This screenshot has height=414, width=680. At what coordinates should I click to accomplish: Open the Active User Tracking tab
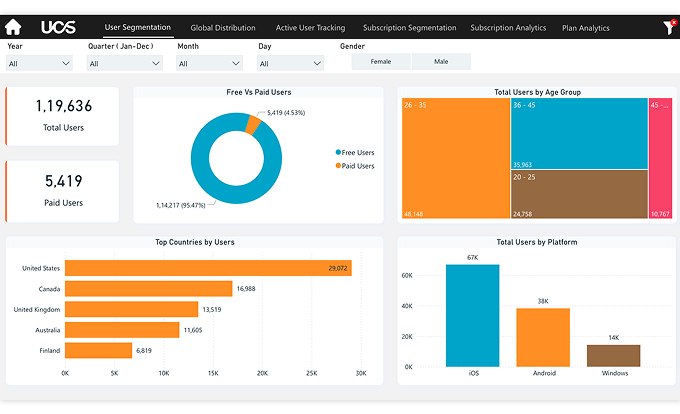tap(310, 28)
